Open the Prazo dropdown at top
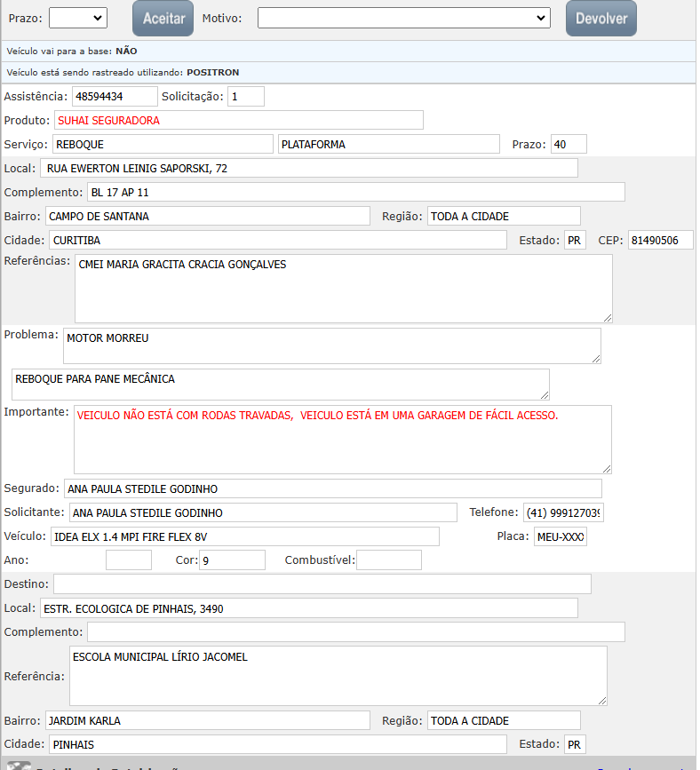 point(77,18)
